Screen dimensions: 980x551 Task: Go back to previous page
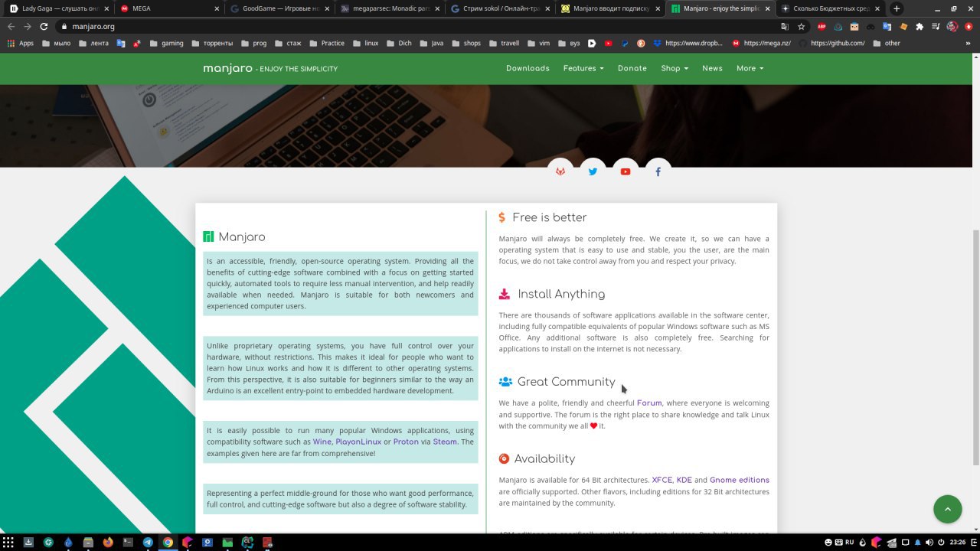coord(11,26)
